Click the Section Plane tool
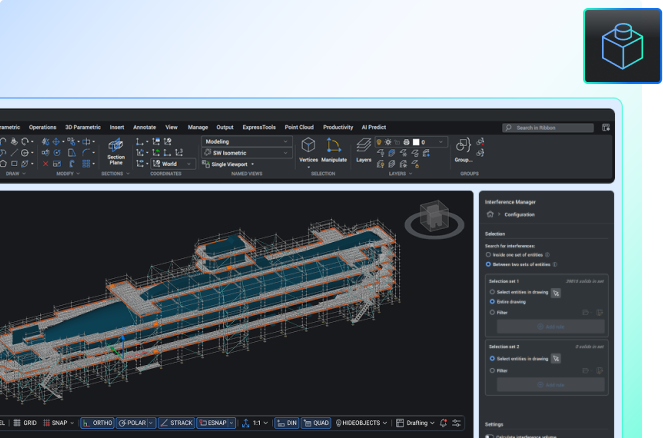 (115, 152)
